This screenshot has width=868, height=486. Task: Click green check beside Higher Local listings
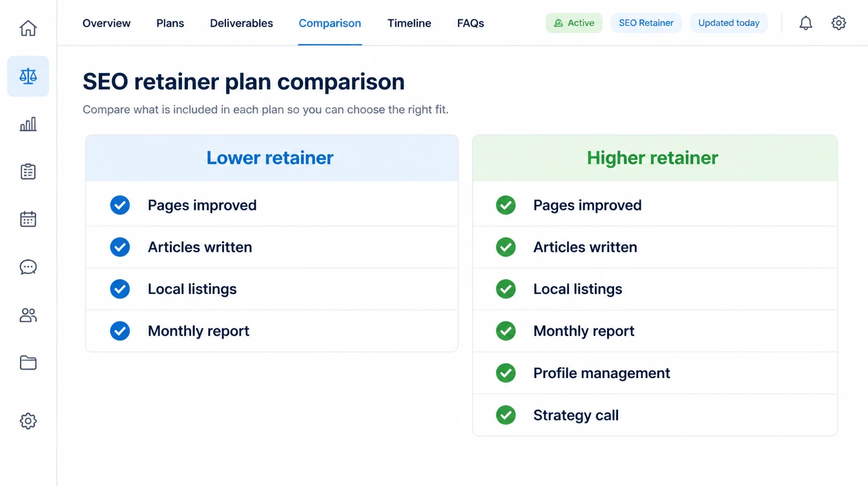point(506,289)
